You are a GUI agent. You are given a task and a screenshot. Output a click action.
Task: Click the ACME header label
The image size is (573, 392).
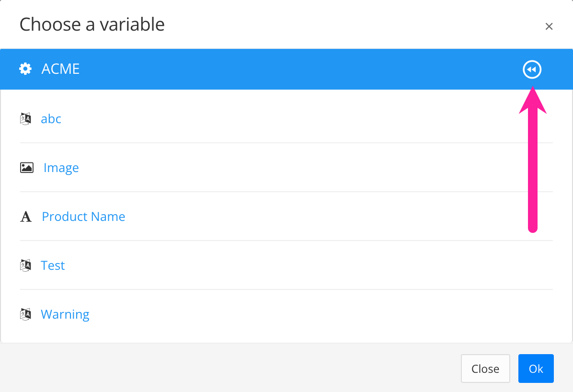[x=61, y=69]
